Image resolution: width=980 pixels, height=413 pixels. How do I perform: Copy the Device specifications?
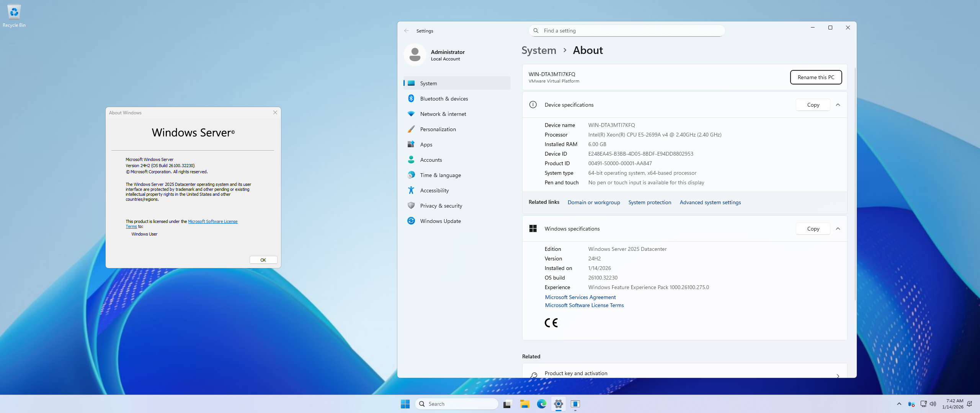coord(813,105)
